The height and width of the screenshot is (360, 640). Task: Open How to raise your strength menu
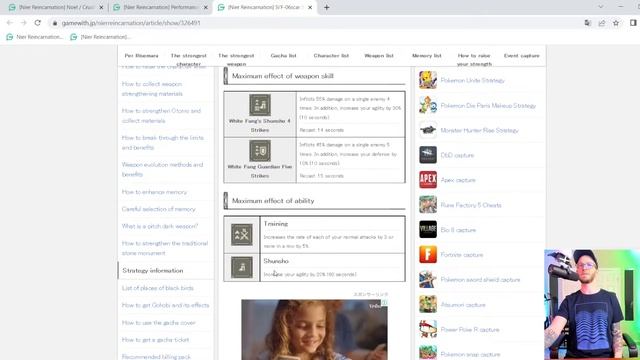[x=474, y=60]
